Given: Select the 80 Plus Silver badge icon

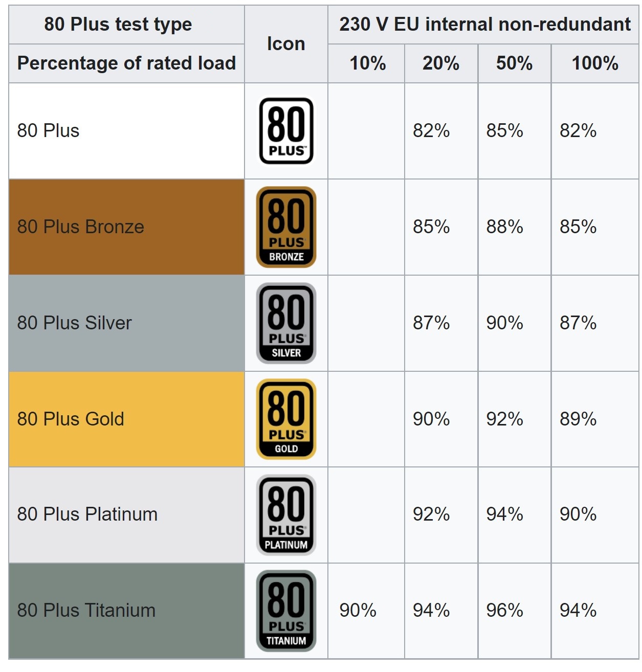Looking at the screenshot, I should coord(286,323).
